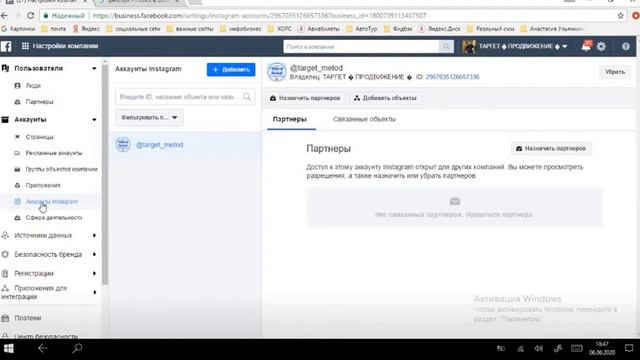
Task: Click the help question mark icon
Action: tap(626, 47)
